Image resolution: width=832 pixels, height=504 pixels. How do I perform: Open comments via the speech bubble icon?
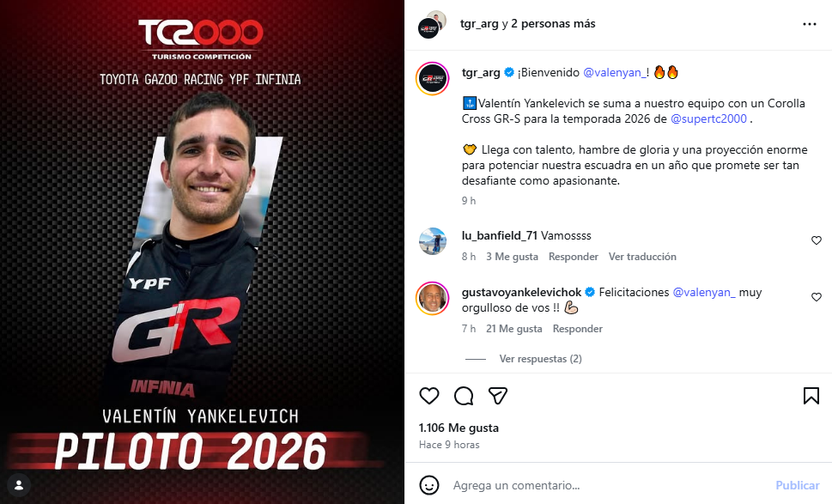[464, 396]
